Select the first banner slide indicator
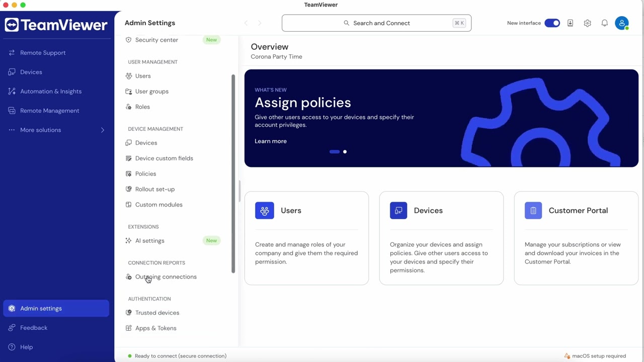The width and height of the screenshot is (644, 362). [335, 152]
